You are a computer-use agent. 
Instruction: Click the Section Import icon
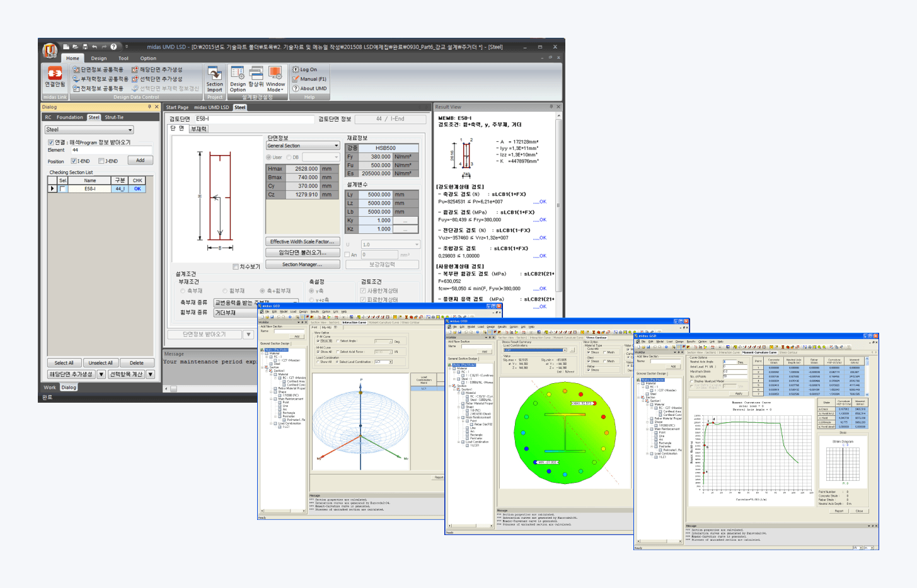tap(214, 78)
